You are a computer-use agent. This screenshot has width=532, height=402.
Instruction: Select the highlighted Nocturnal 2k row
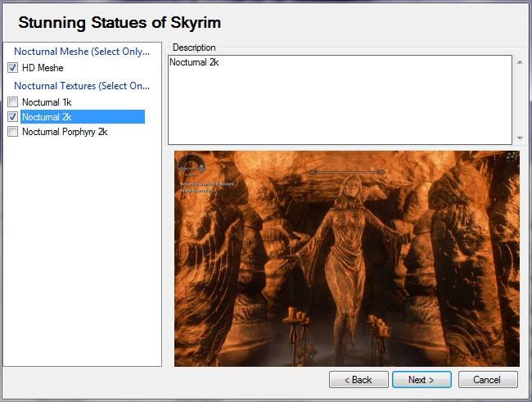pyautogui.click(x=83, y=117)
